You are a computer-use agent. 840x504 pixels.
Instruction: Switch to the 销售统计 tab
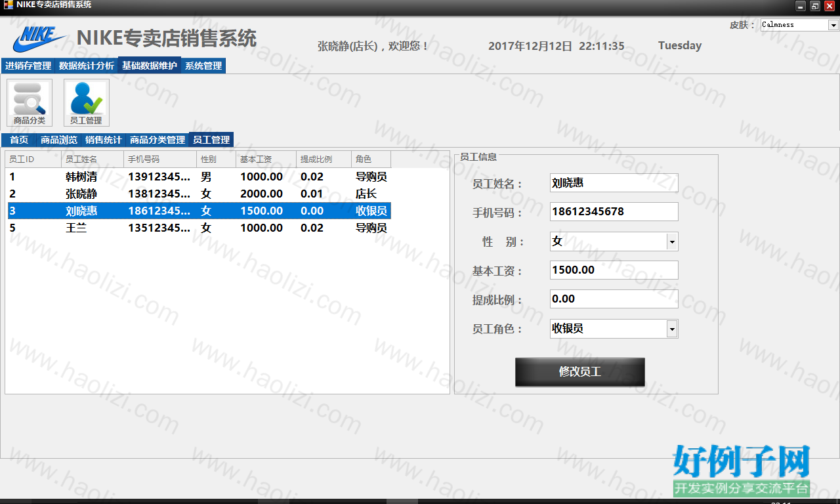103,140
